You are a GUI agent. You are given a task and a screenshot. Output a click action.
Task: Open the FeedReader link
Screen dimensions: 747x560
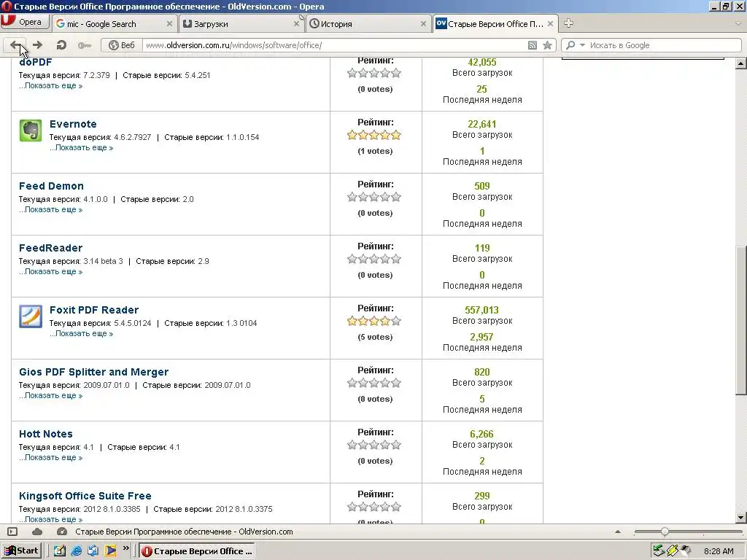click(x=51, y=248)
